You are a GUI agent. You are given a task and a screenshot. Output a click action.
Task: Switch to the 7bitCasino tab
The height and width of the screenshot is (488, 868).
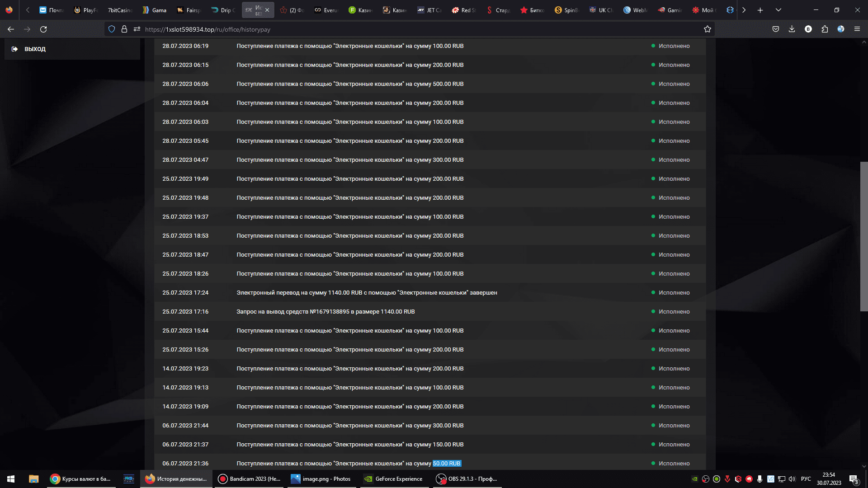(x=119, y=10)
